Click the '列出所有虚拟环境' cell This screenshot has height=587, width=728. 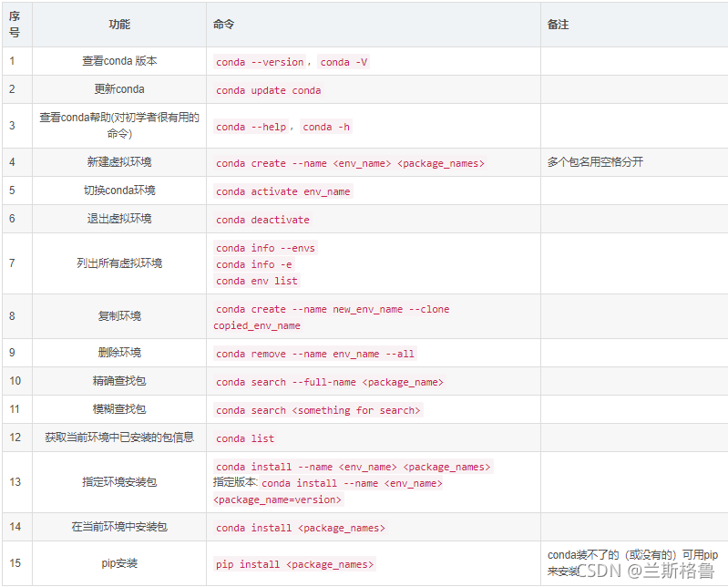pyautogui.click(x=119, y=263)
